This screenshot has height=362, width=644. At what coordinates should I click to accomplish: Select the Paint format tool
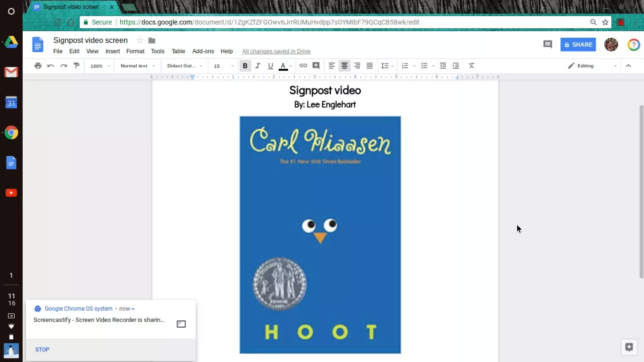(76, 66)
